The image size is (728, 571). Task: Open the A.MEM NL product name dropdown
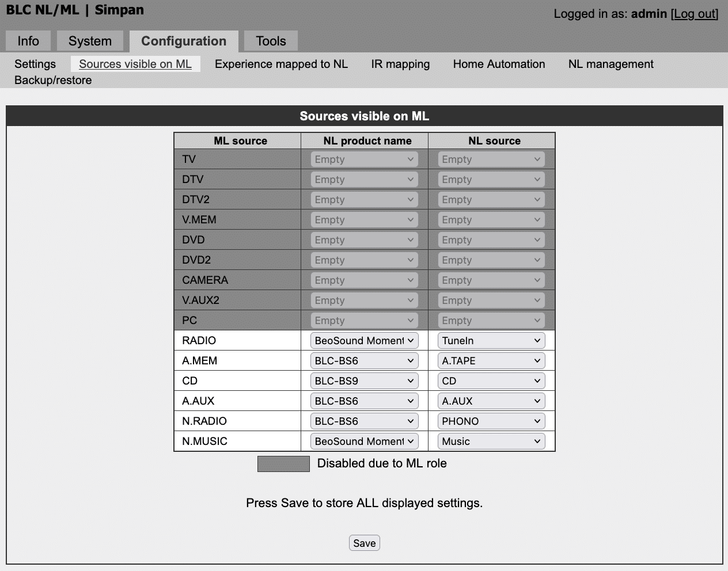364,361
